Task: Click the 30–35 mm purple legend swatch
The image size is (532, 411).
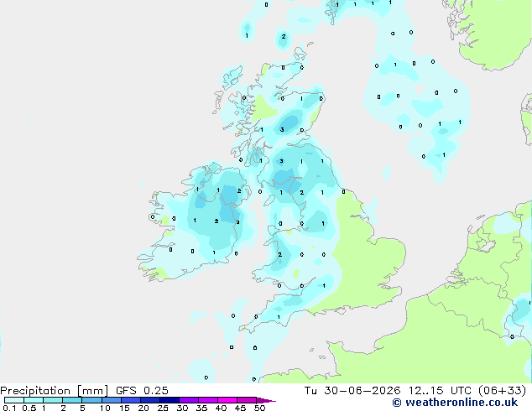Action: [189, 400]
